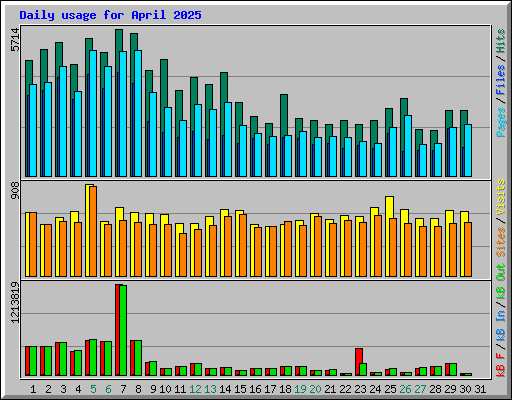The image size is (512, 400).
Task: Click day label 1 on the x-axis
Action: point(33,389)
